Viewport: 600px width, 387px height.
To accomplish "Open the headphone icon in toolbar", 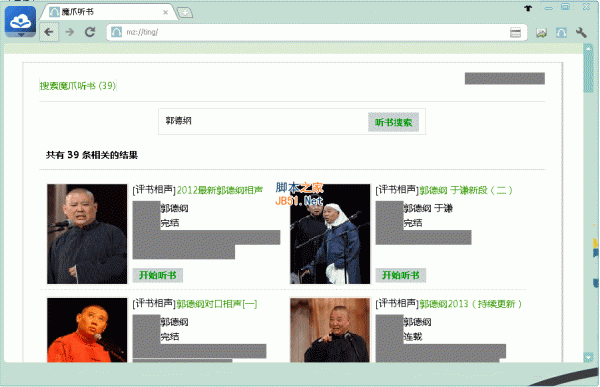I will (561, 33).
